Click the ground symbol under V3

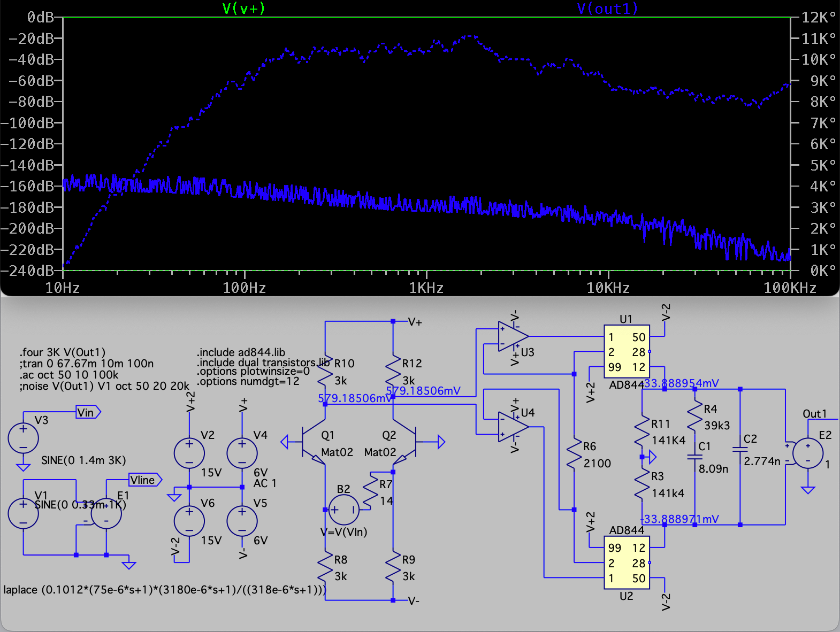tap(23, 467)
